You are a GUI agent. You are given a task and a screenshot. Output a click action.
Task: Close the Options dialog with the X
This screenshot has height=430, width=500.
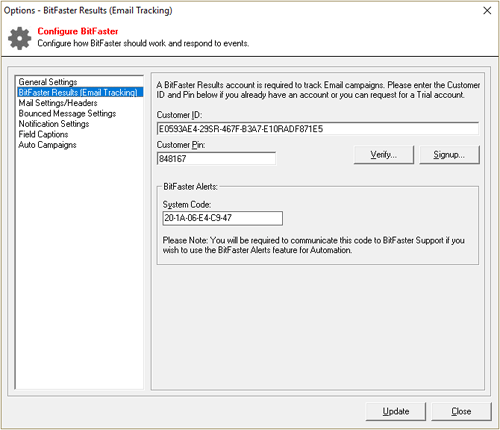[x=487, y=11]
